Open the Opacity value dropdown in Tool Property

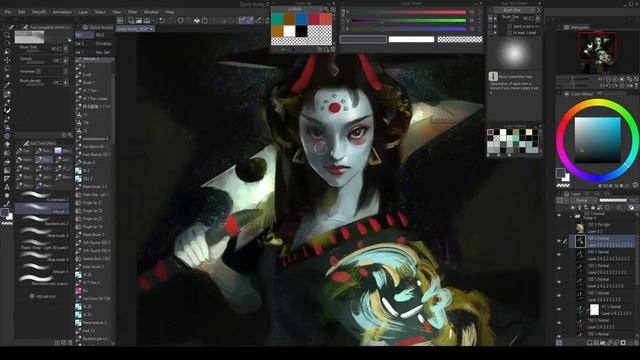(66, 60)
